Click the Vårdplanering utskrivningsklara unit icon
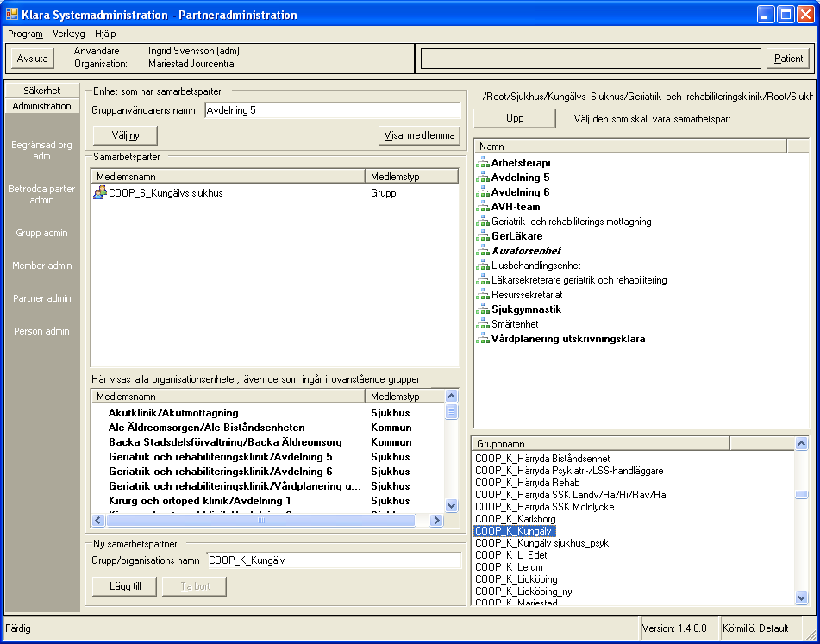 (x=482, y=339)
